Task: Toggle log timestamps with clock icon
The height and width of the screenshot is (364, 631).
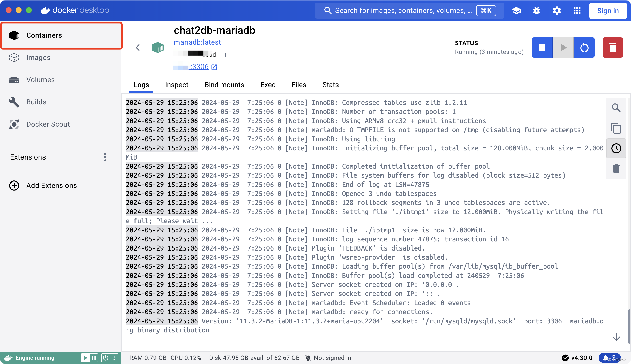Action: (616, 148)
